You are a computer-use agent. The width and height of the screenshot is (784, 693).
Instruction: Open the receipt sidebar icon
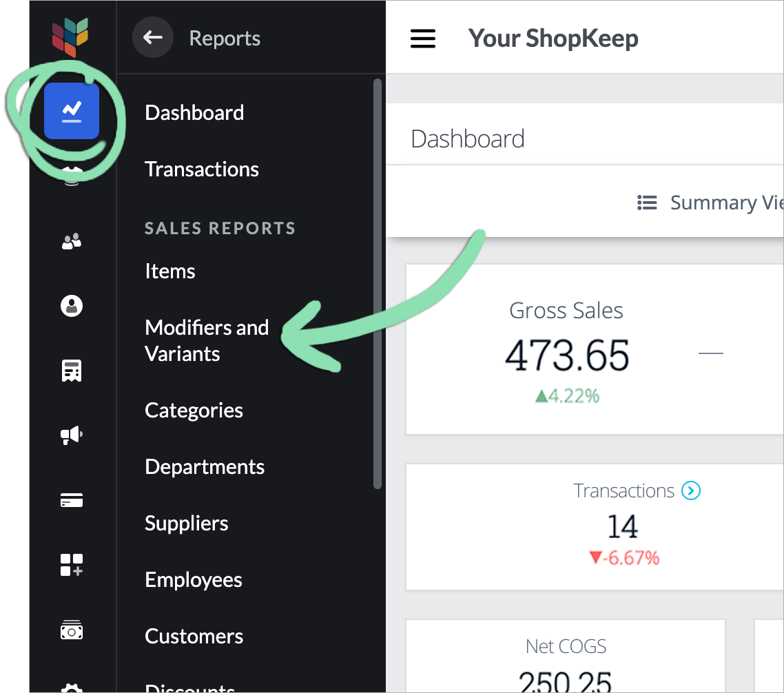click(x=72, y=371)
